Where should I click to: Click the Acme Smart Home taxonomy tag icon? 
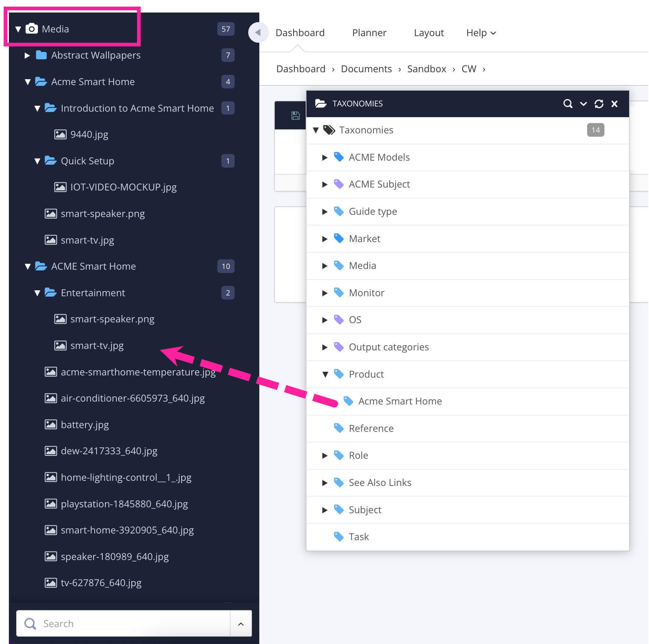(348, 401)
